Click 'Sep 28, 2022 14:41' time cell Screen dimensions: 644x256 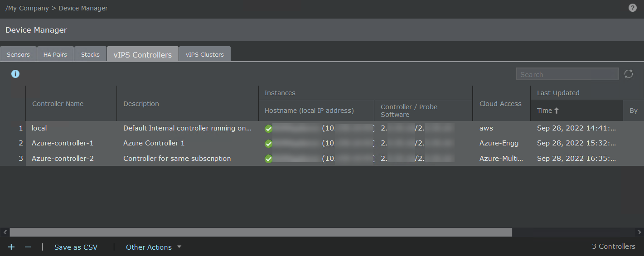click(x=576, y=128)
